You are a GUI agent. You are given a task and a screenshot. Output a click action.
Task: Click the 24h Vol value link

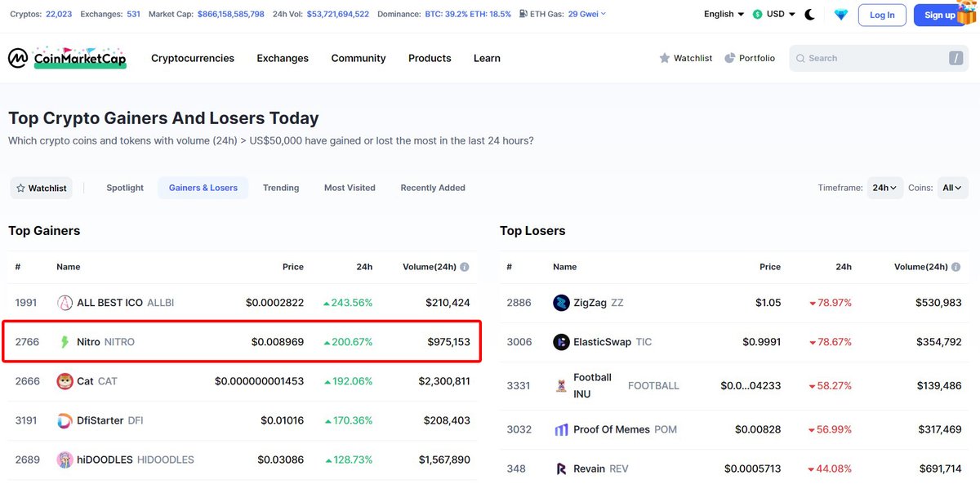(x=338, y=15)
